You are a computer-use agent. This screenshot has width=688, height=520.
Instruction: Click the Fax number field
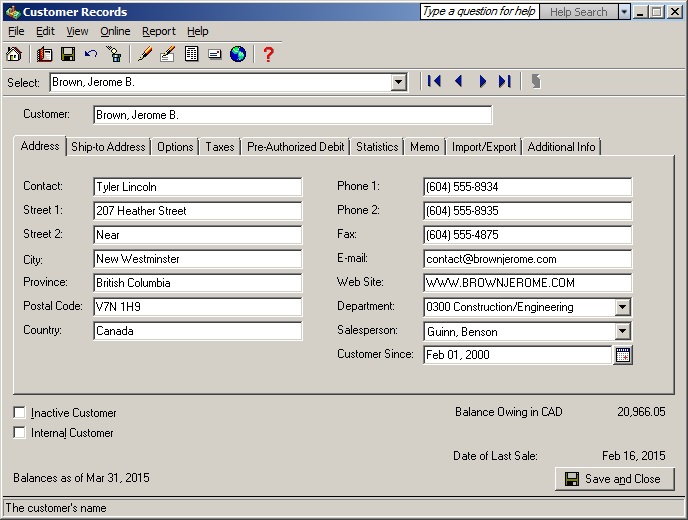[x=527, y=235]
